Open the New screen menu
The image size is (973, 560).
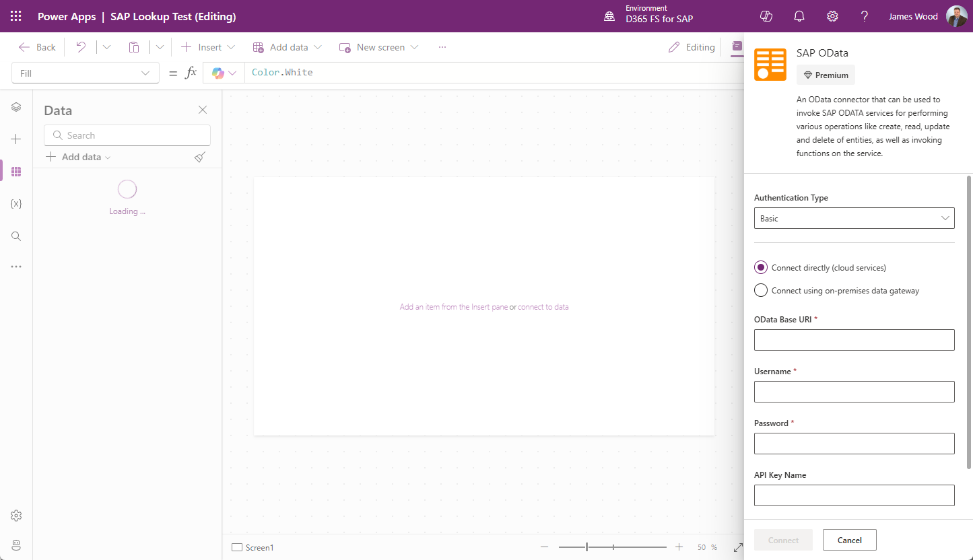379,47
